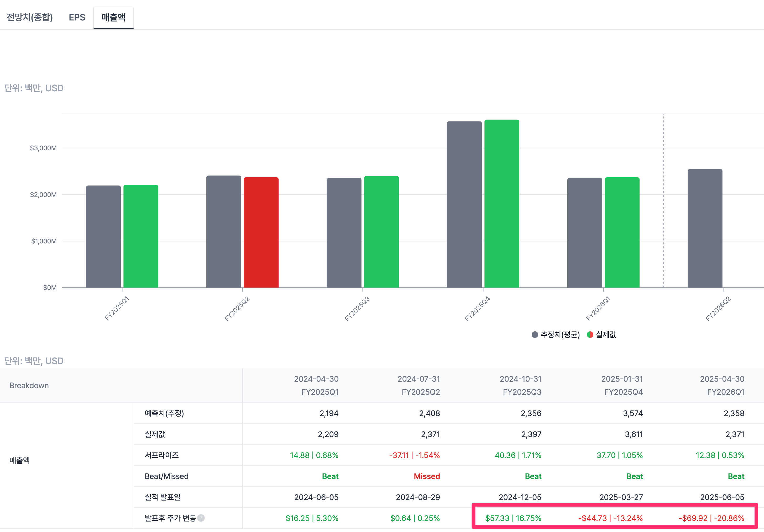The height and width of the screenshot is (532, 764).
Task: Click the gray FY2025Q1 estimate bar
Action: (103, 236)
